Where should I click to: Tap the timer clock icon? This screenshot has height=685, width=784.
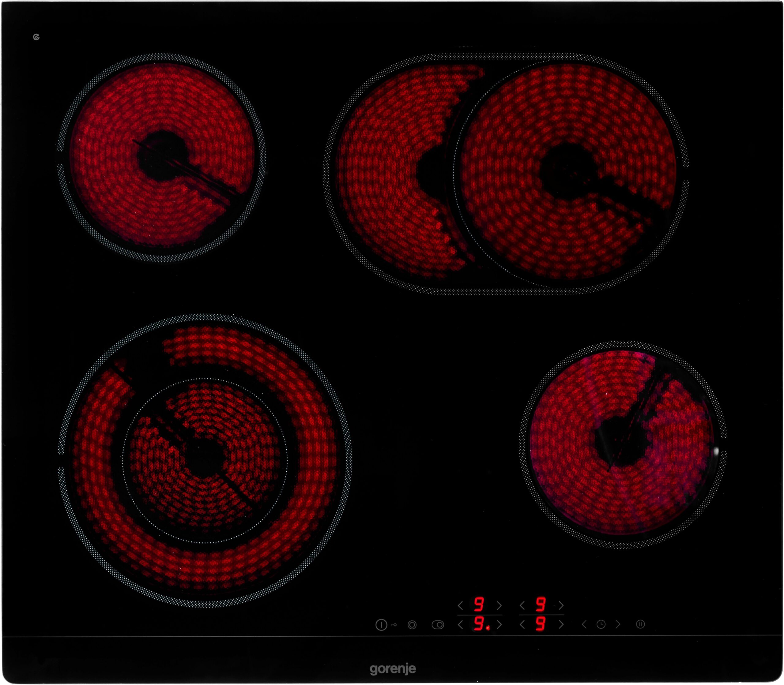pos(601,625)
